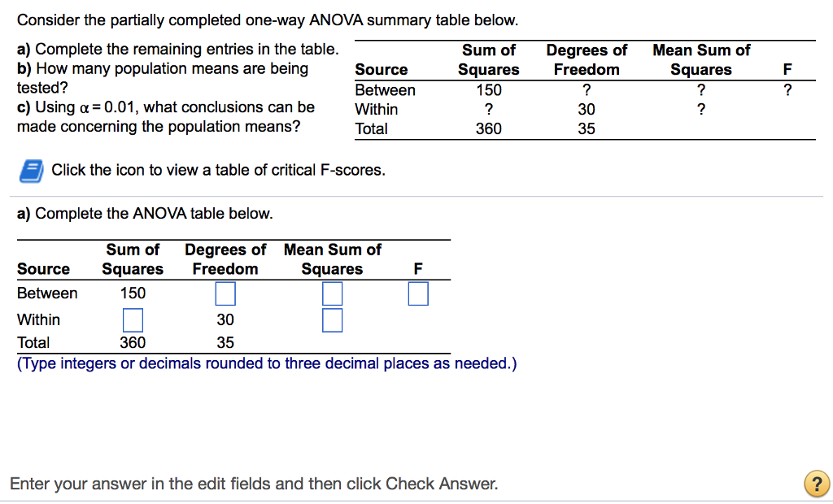Click the circular question mark help icon
The image size is (833, 504).
(816, 484)
